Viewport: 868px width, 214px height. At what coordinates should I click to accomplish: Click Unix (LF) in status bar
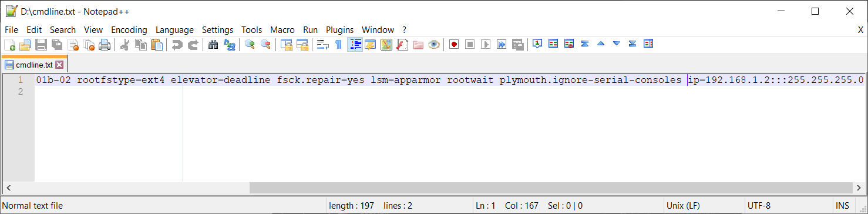tap(683, 206)
